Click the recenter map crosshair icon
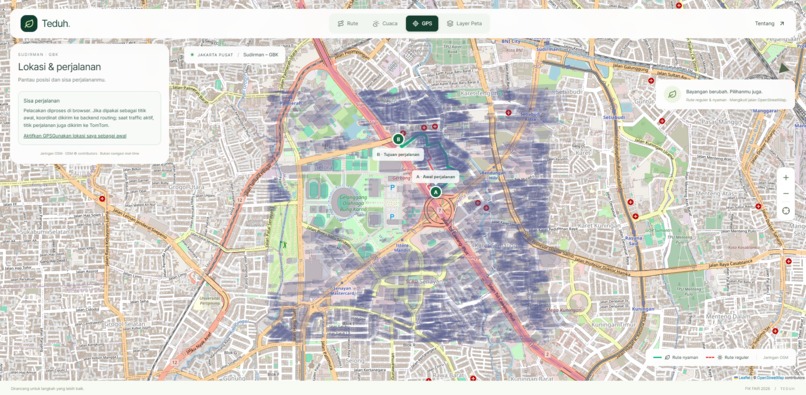This screenshot has width=806, height=395. tap(785, 210)
